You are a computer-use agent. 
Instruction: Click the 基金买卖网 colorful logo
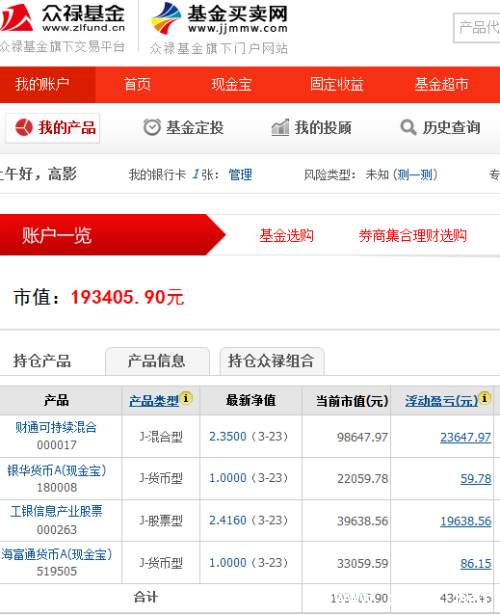166,18
